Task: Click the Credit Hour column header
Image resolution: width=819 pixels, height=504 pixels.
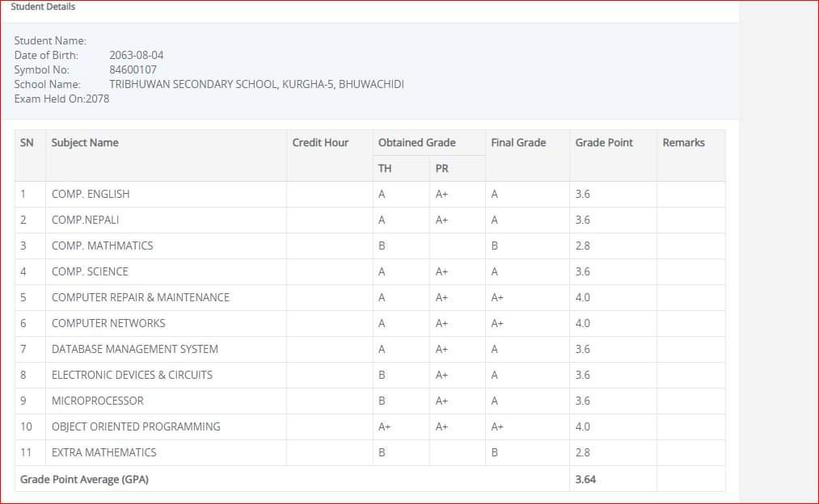Action: click(x=320, y=143)
